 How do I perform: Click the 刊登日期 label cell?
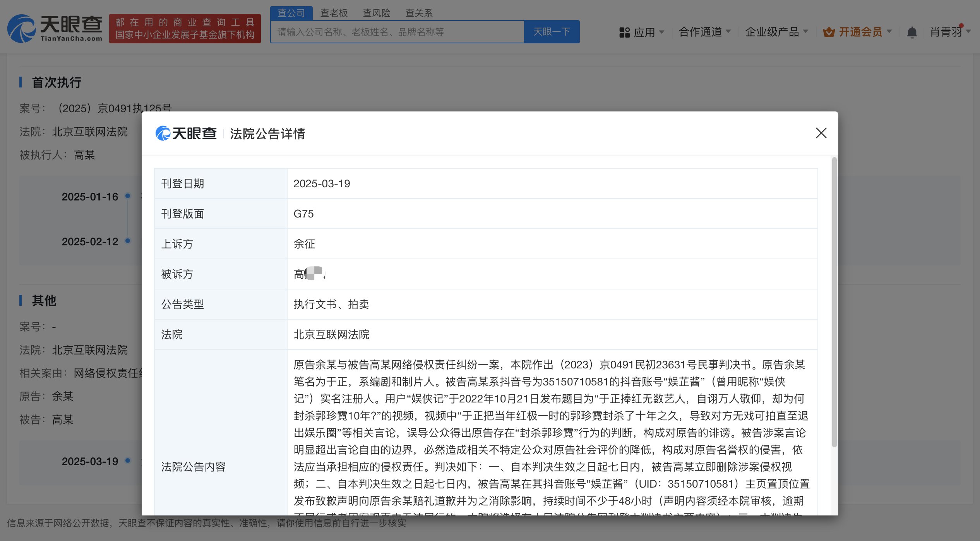221,183
